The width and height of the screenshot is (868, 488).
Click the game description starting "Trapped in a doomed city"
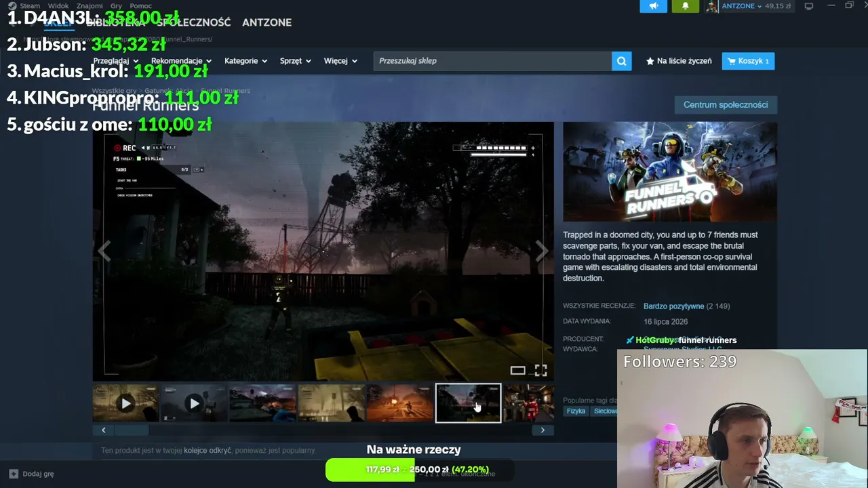(660, 257)
